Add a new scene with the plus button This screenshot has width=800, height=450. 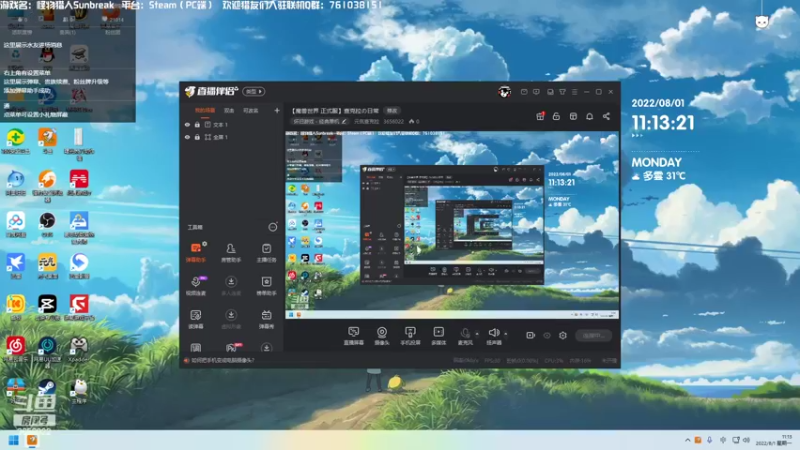tap(277, 111)
